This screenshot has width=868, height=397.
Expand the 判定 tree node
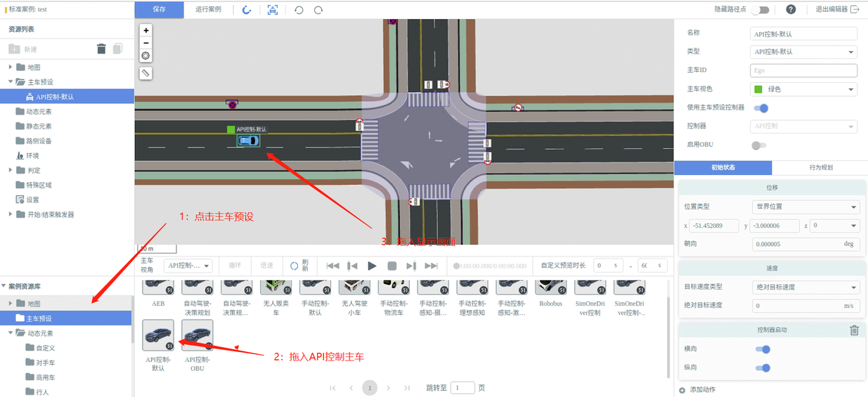pyautogui.click(x=11, y=170)
